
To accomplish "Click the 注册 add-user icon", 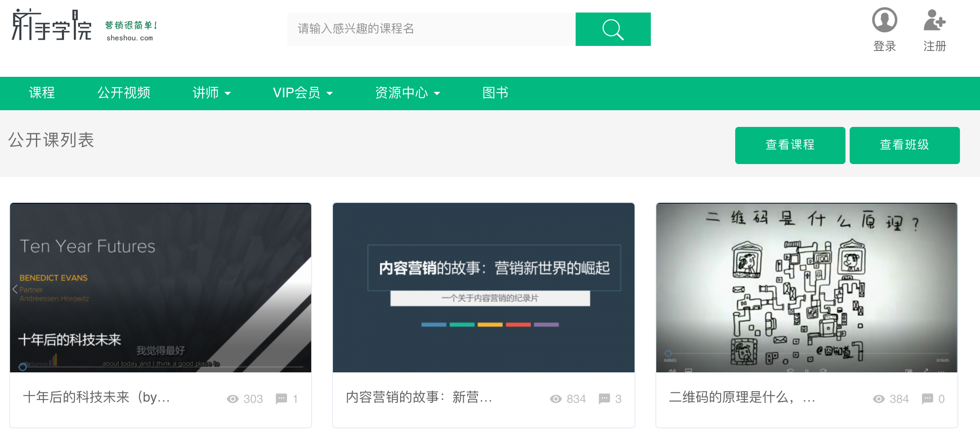I will click(x=934, y=21).
